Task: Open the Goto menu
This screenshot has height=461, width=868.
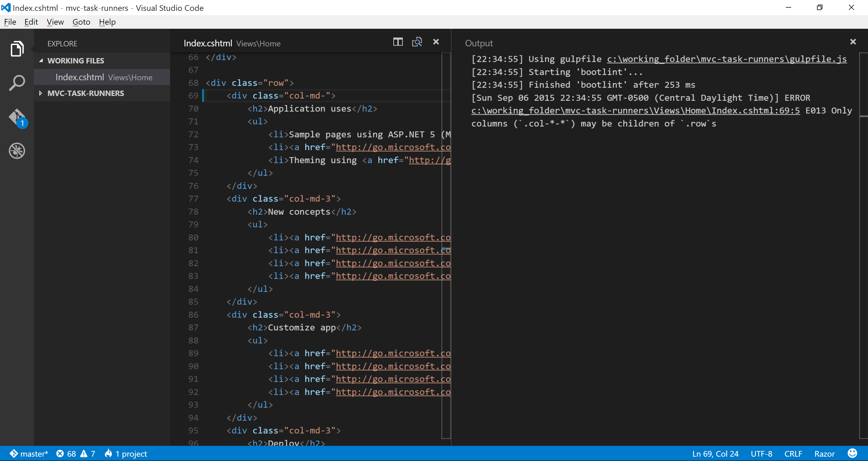Action: coord(81,22)
